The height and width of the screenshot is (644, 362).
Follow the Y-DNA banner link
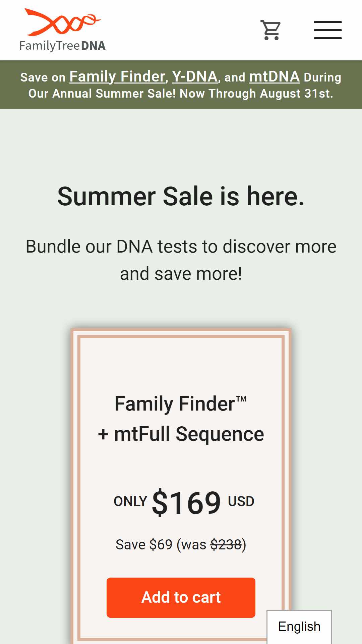coord(195,76)
